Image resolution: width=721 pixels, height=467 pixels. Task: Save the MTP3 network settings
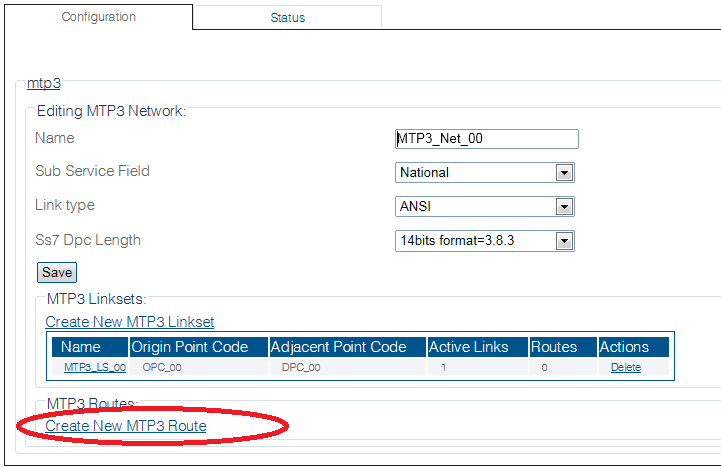click(57, 273)
